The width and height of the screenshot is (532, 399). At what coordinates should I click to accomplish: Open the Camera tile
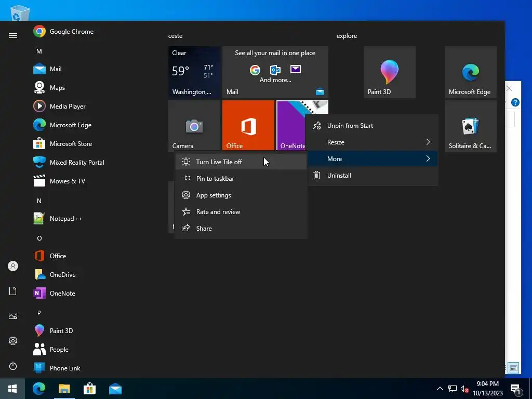point(194,126)
